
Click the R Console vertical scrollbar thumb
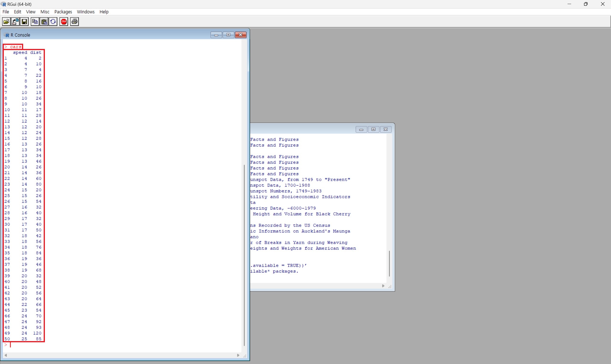pos(244,255)
